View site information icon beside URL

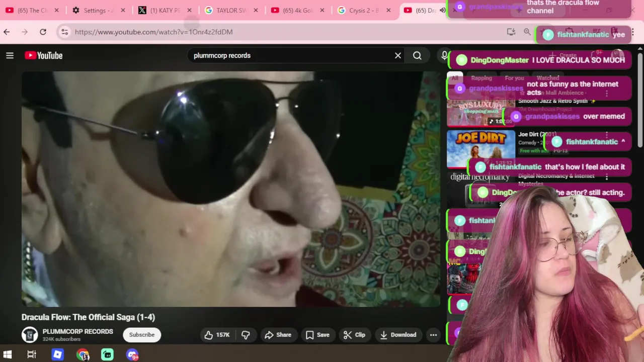click(x=64, y=32)
